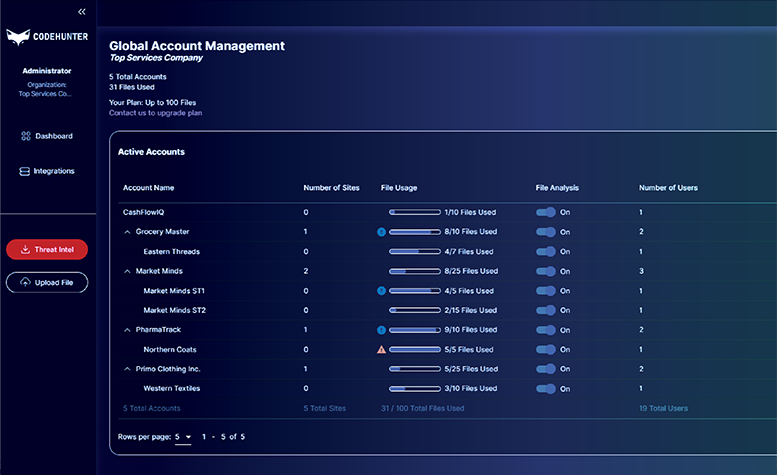Select the Eastern Threads account name
Screen dimensions: 777x475
(171, 252)
